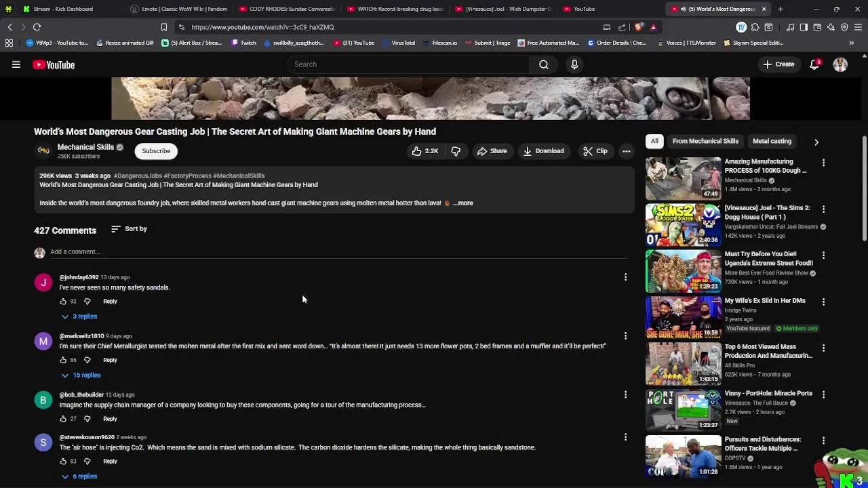Open the account avatar menu
This screenshot has width=868, height=488.
click(840, 64)
